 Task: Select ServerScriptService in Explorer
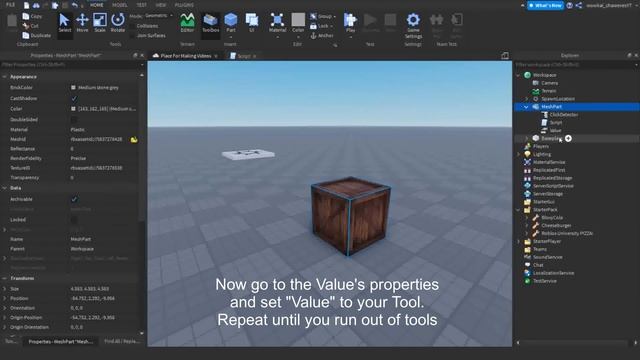click(553, 186)
